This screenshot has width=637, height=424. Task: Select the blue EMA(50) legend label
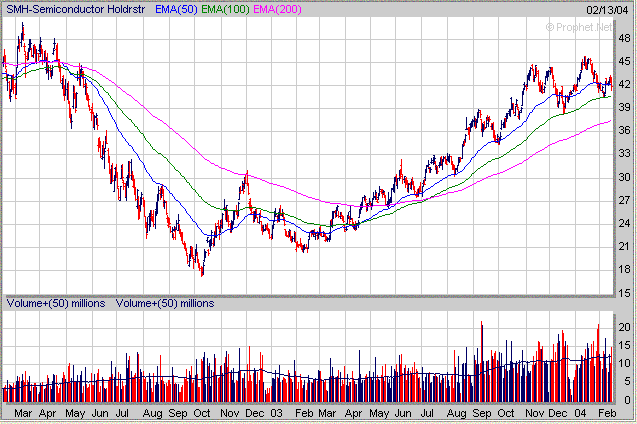tap(176, 9)
